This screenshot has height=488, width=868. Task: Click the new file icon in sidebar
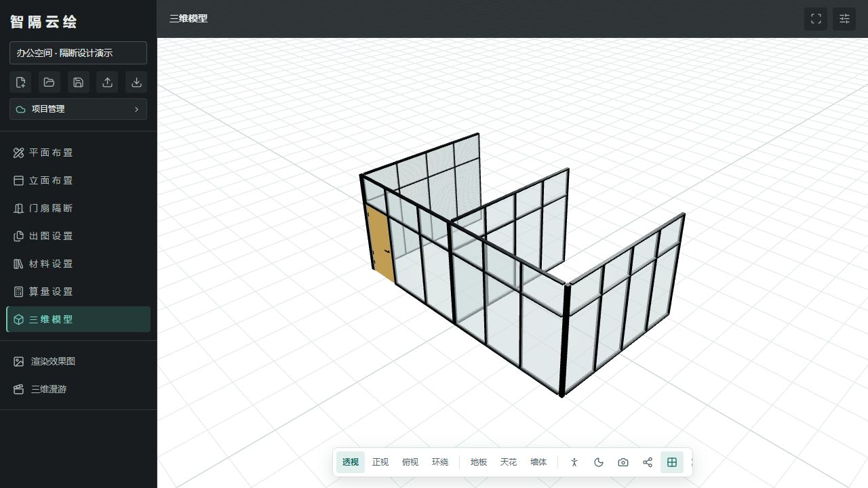[x=20, y=82]
